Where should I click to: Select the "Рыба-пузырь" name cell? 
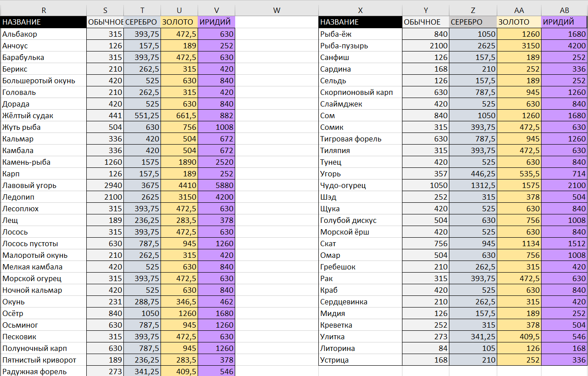360,46
